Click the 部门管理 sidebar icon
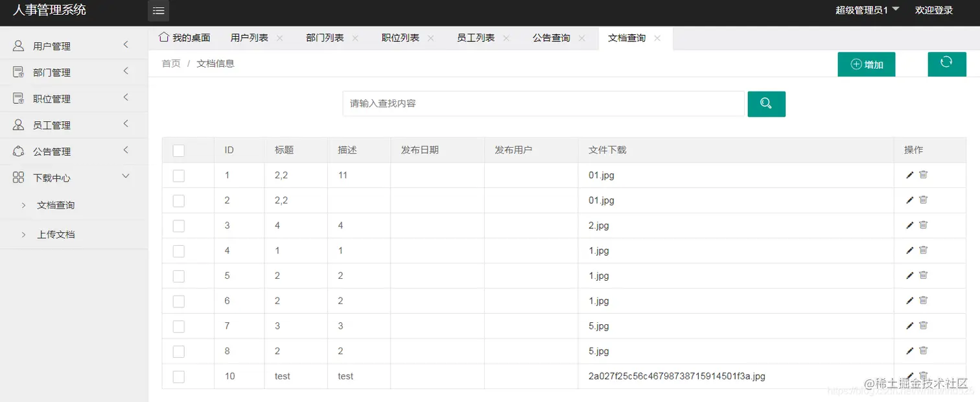980x402 pixels. 19,72
